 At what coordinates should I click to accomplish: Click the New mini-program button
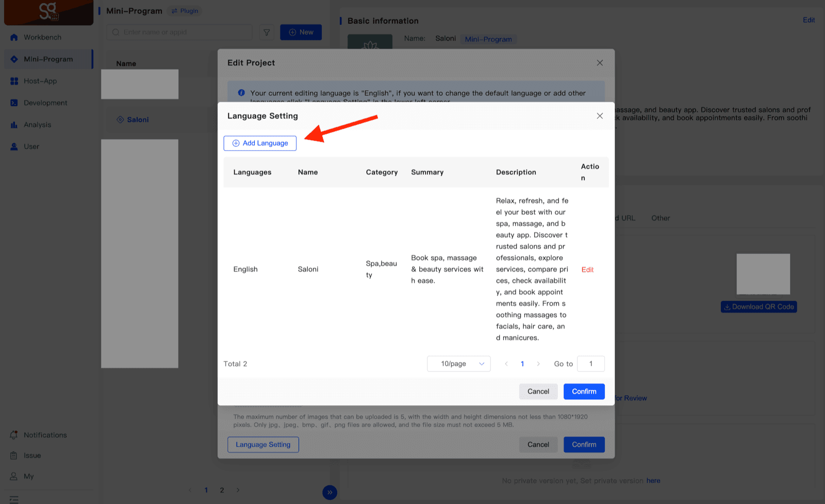pyautogui.click(x=301, y=32)
